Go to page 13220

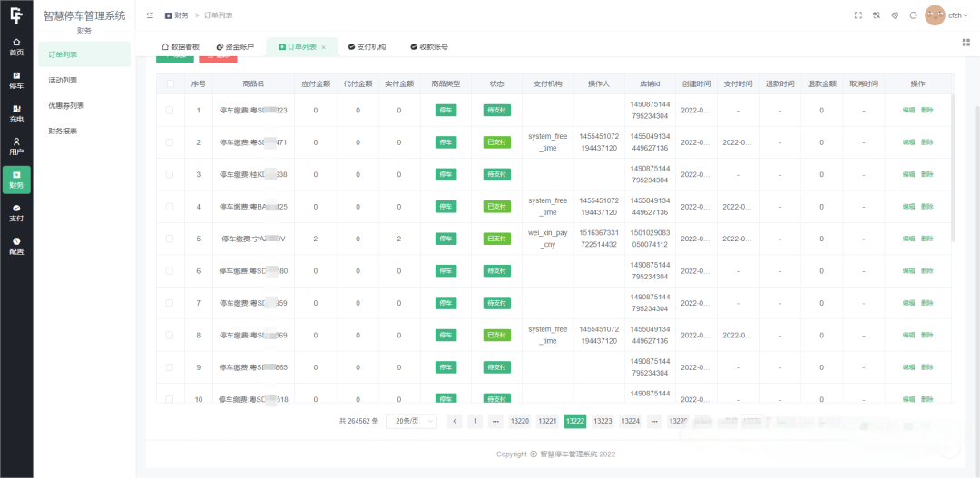(x=520, y=421)
